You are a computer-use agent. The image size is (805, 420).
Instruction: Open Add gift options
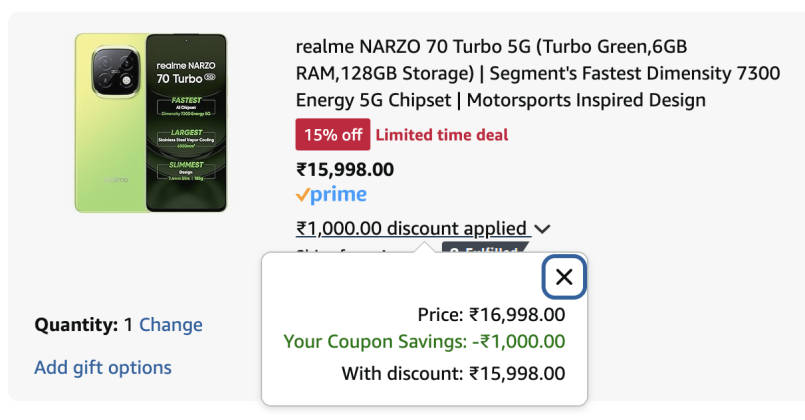click(103, 367)
